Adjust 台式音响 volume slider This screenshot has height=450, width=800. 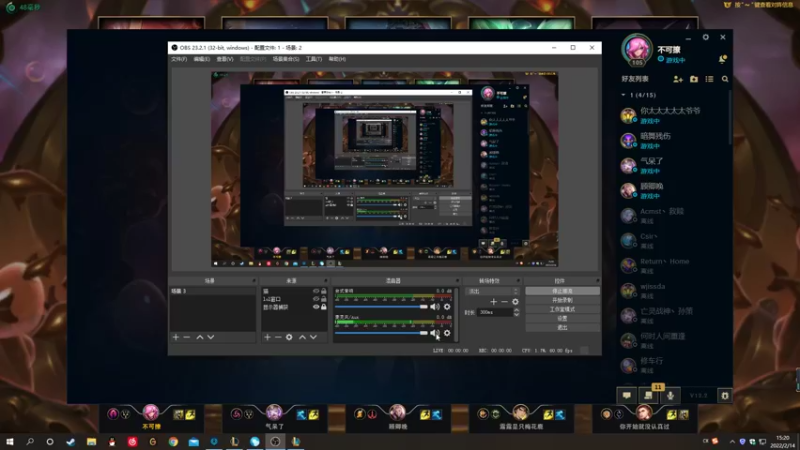click(x=381, y=307)
